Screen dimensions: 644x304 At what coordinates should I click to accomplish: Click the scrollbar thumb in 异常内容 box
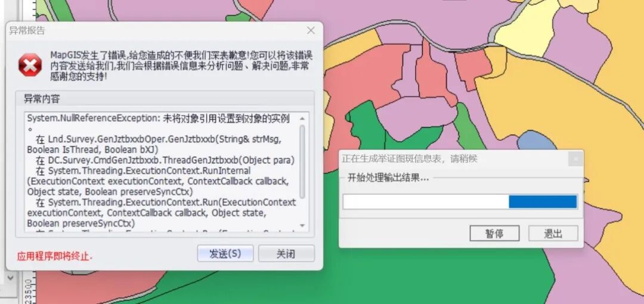(x=302, y=162)
